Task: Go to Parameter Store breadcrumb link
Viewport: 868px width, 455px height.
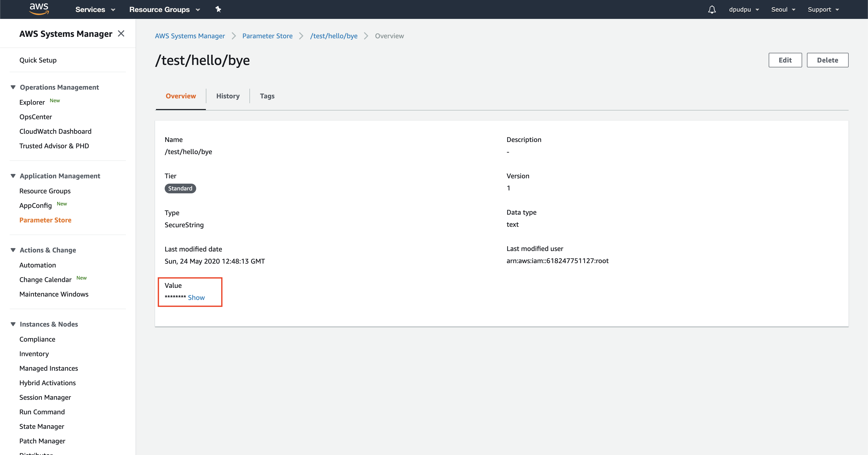Action: coord(267,36)
